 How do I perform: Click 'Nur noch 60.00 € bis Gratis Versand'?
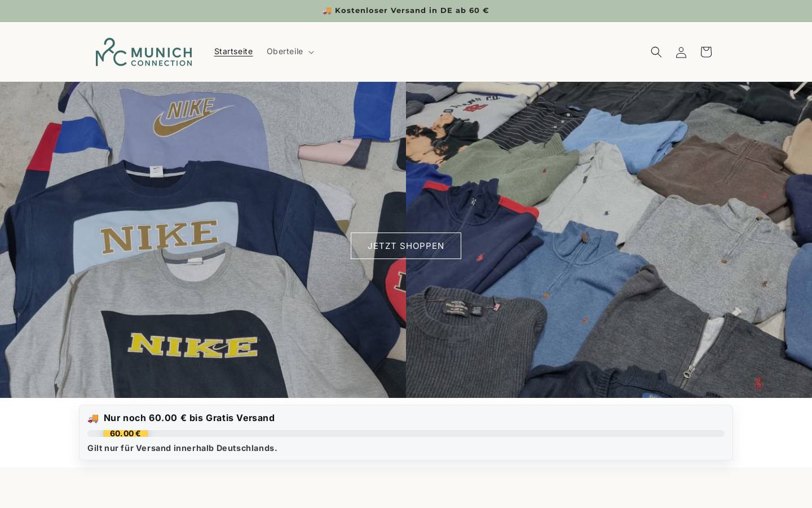(189, 418)
